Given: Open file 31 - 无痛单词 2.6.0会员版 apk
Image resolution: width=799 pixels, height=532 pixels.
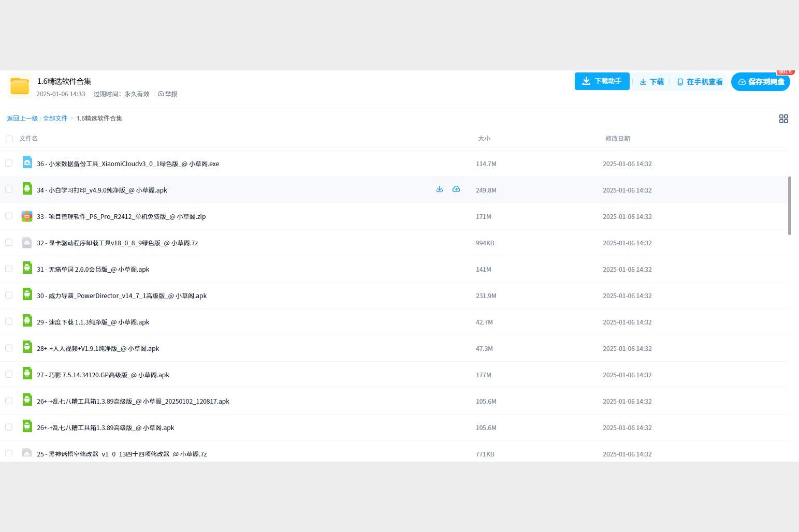Looking at the screenshot, I should [93, 269].
